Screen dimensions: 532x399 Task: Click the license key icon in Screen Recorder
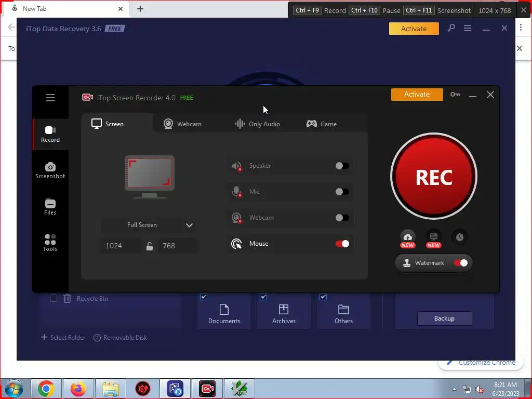(455, 95)
